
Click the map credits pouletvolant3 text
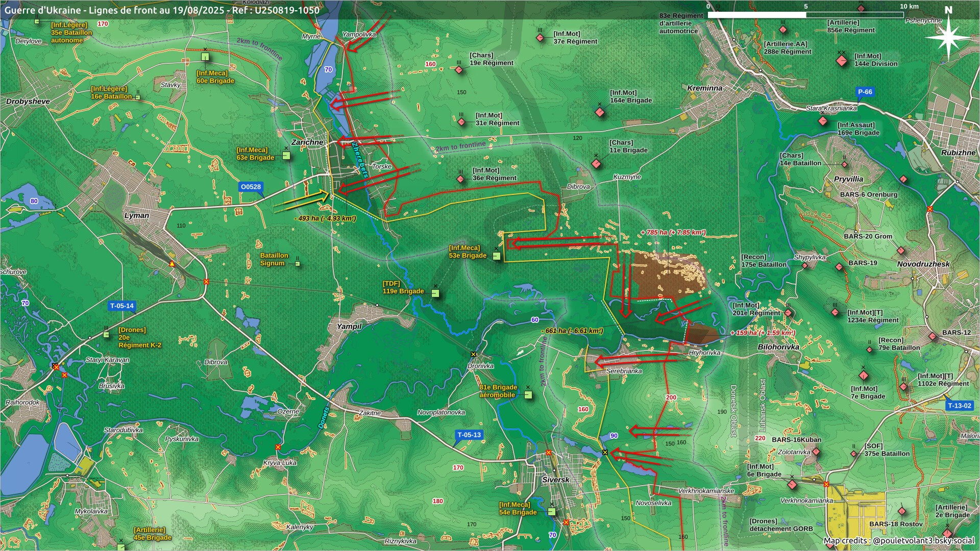[x=898, y=540]
